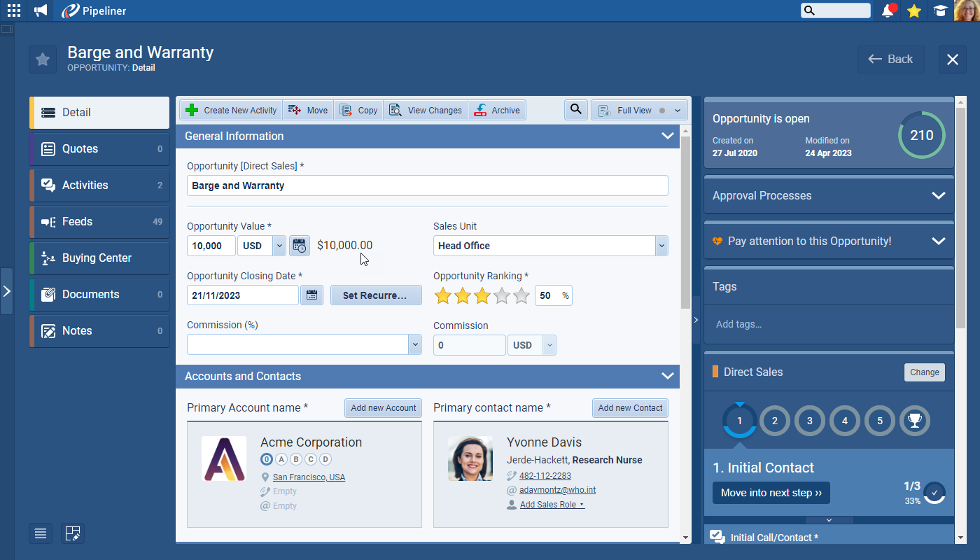Select account class D radio circle
980x560 pixels.
[x=325, y=459]
